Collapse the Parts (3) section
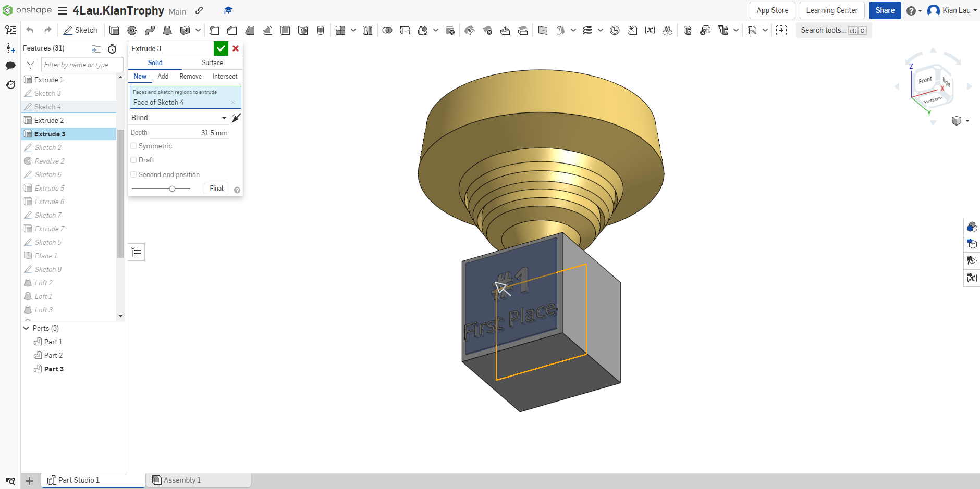The width and height of the screenshot is (980, 489). click(x=26, y=328)
